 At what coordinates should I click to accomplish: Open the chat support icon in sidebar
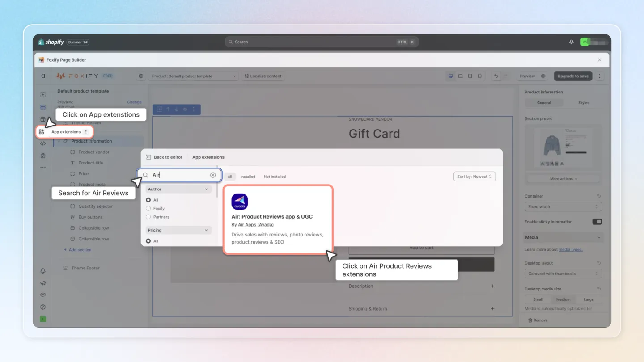[x=43, y=295]
